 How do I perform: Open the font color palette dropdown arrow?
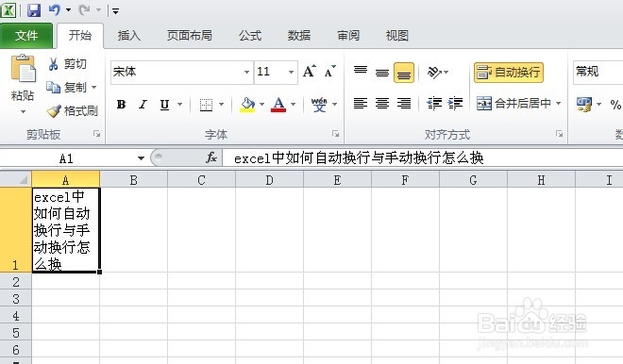pyautogui.click(x=294, y=105)
